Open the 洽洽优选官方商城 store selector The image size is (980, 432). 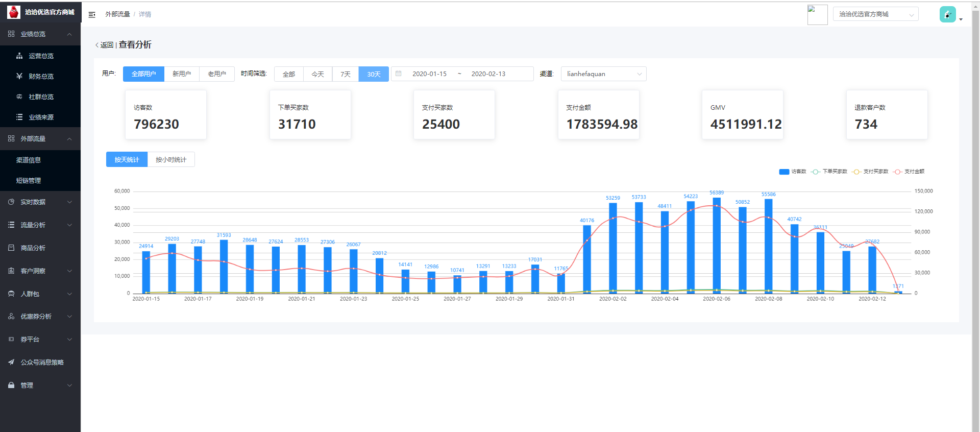tap(875, 14)
